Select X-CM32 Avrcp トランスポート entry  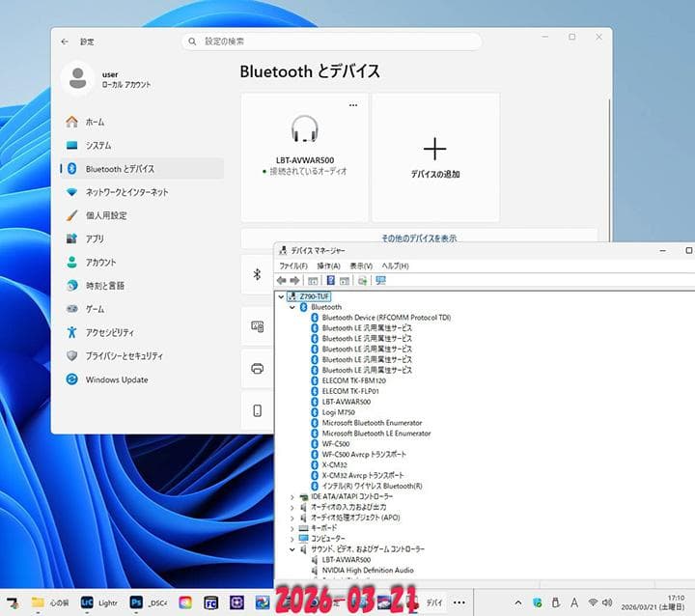pos(363,475)
